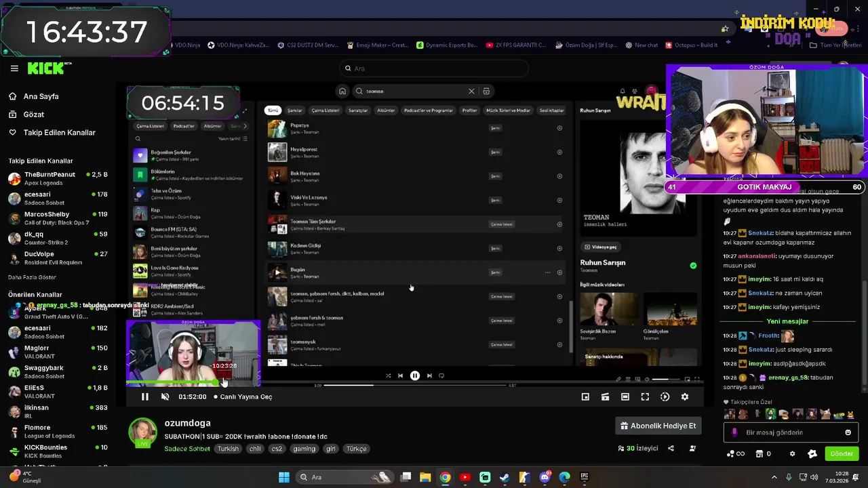The height and width of the screenshot is (488, 868).
Task: Unmute the Kick stream volume
Action: (165, 396)
